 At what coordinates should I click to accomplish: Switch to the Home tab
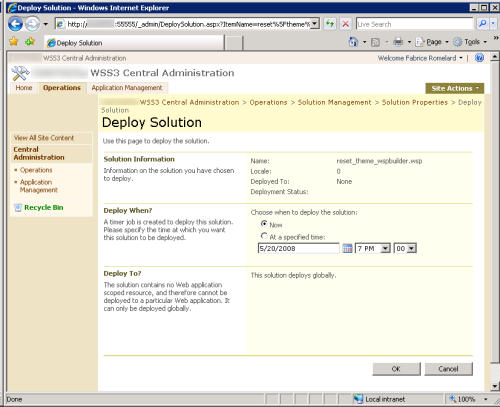[x=24, y=88]
